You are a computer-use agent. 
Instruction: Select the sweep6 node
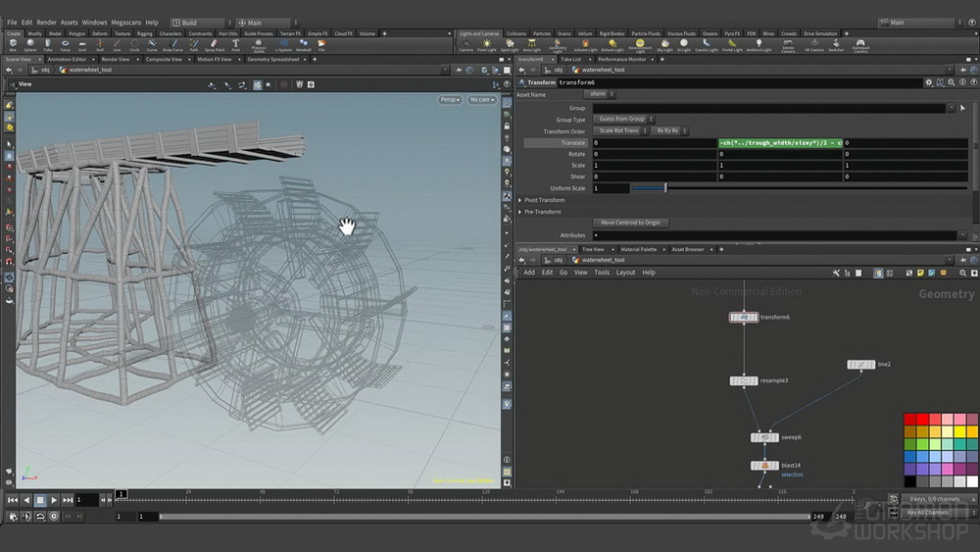tap(764, 437)
